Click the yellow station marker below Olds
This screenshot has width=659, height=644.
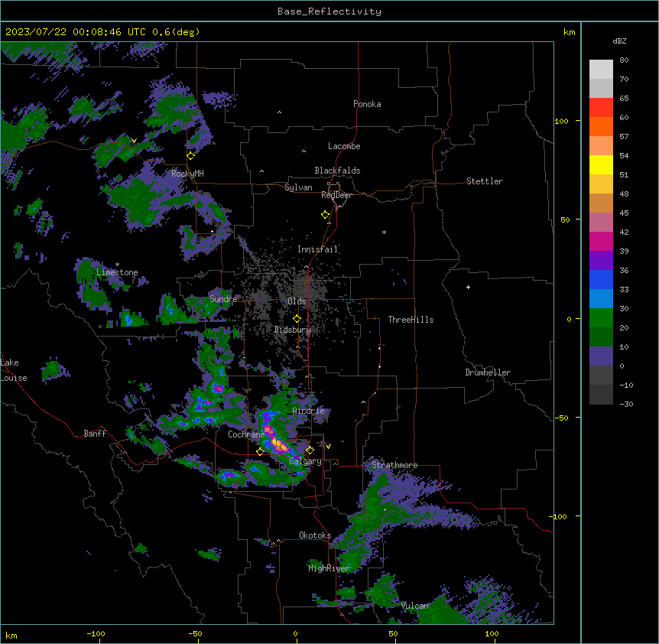[297, 319]
